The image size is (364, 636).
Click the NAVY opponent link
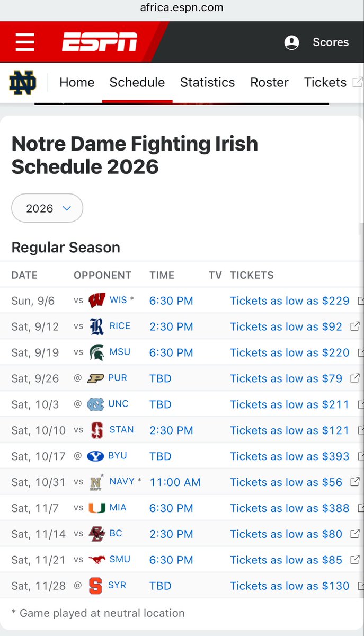(122, 482)
